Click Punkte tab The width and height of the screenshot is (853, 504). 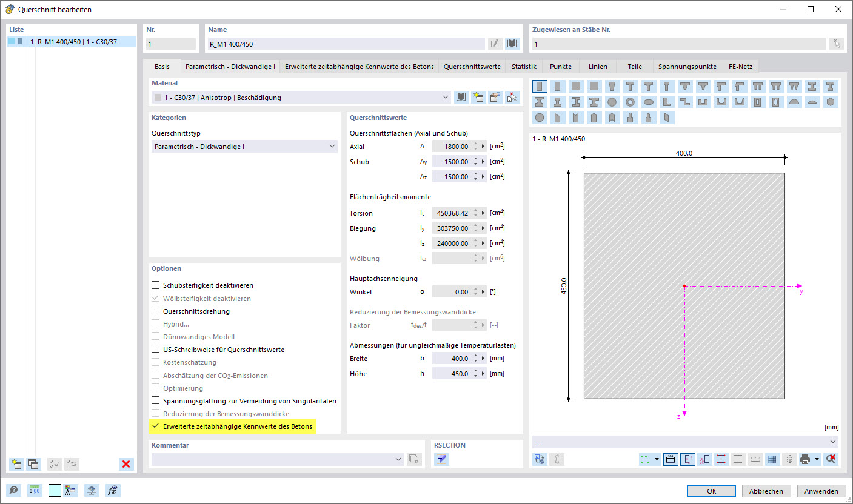pos(561,67)
